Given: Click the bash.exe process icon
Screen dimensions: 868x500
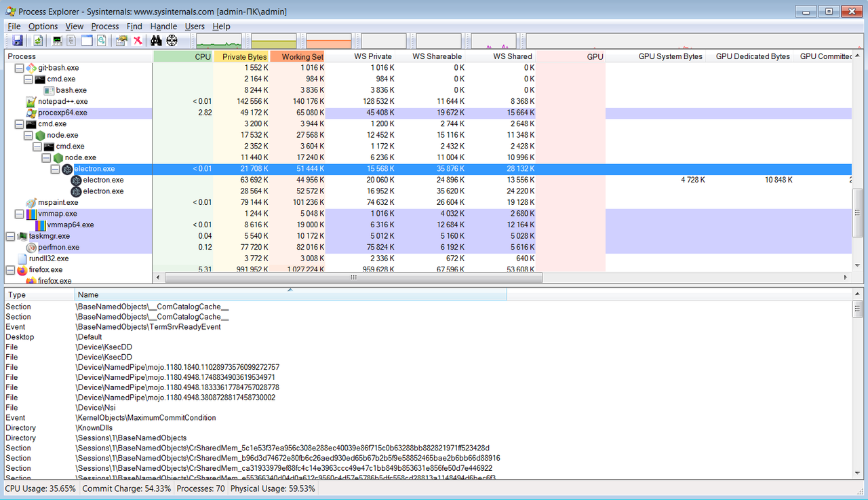Looking at the screenshot, I should point(49,90).
